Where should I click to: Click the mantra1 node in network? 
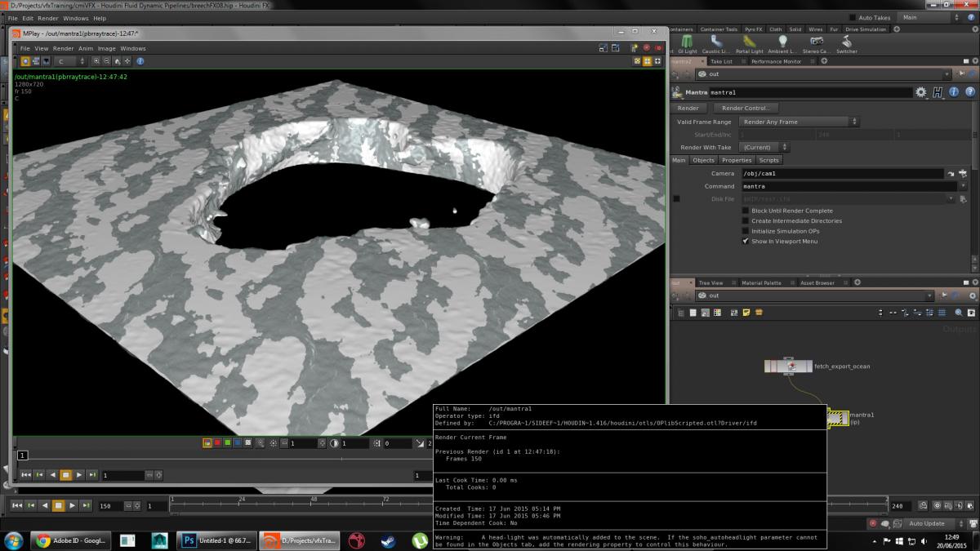point(838,418)
